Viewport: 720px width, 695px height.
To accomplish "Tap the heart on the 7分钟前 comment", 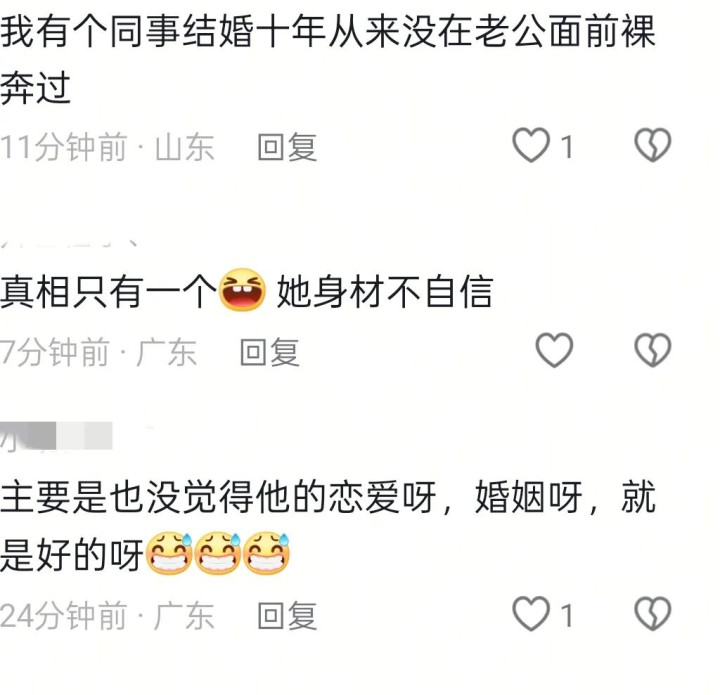I will click(x=554, y=350).
